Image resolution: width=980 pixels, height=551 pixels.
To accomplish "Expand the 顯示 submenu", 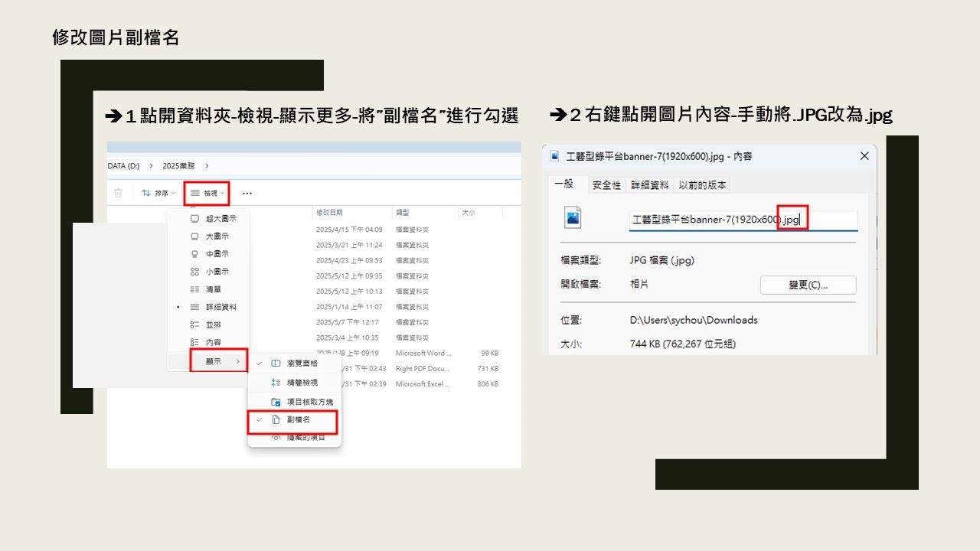I will click(x=214, y=360).
